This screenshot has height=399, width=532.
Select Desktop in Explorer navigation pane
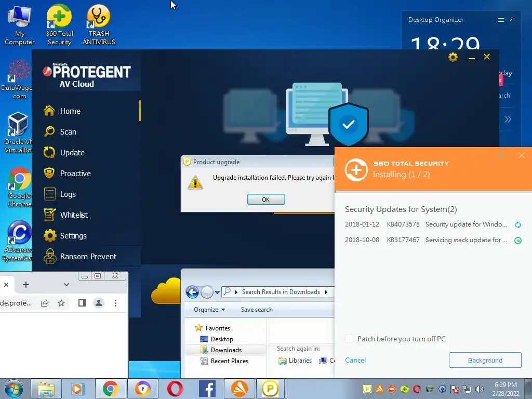pyautogui.click(x=221, y=339)
